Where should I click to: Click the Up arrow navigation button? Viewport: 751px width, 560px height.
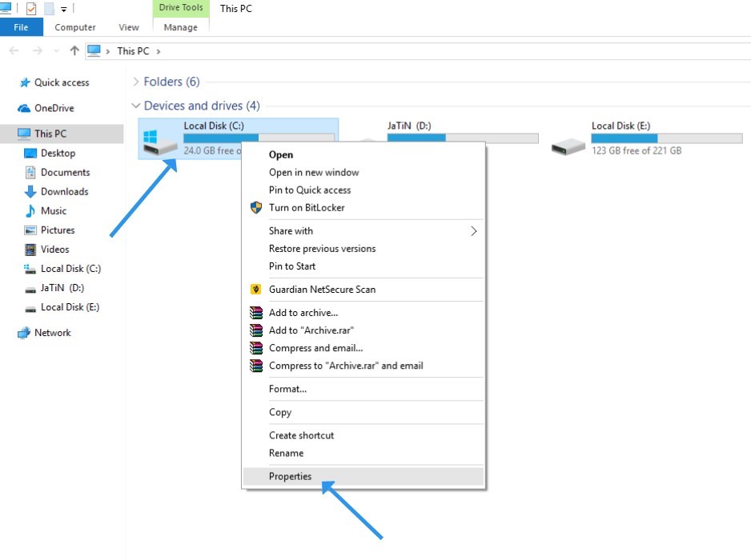[x=74, y=51]
